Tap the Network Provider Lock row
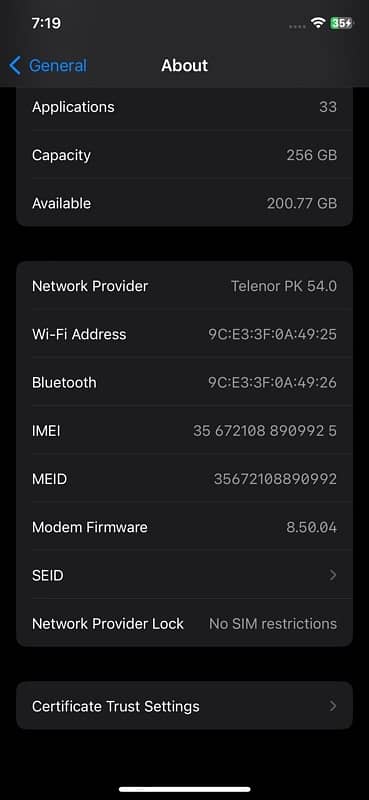Screen dimensions: 369x800 184,623
